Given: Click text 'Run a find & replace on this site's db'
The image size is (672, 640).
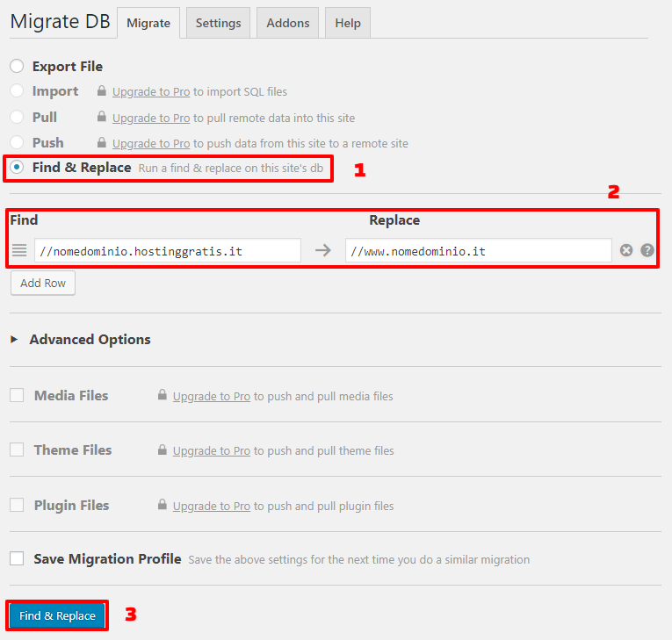Looking at the screenshot, I should pyautogui.click(x=230, y=168).
